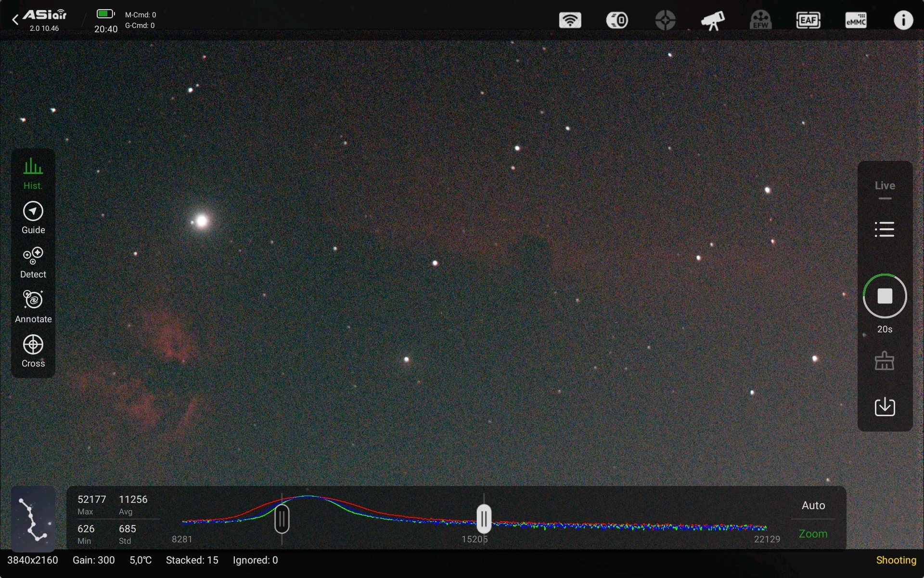This screenshot has width=924, height=578.
Task: Toggle the Hist. histogram panel
Action: pyautogui.click(x=33, y=173)
